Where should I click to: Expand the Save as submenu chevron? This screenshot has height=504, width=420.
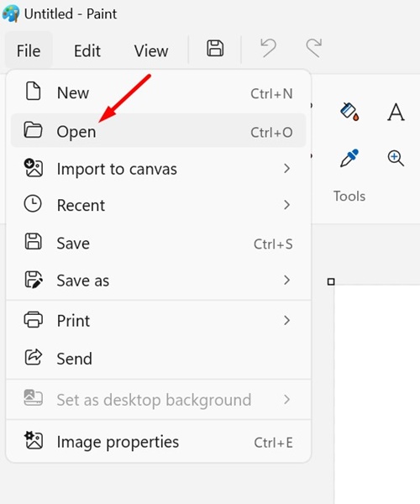click(287, 281)
